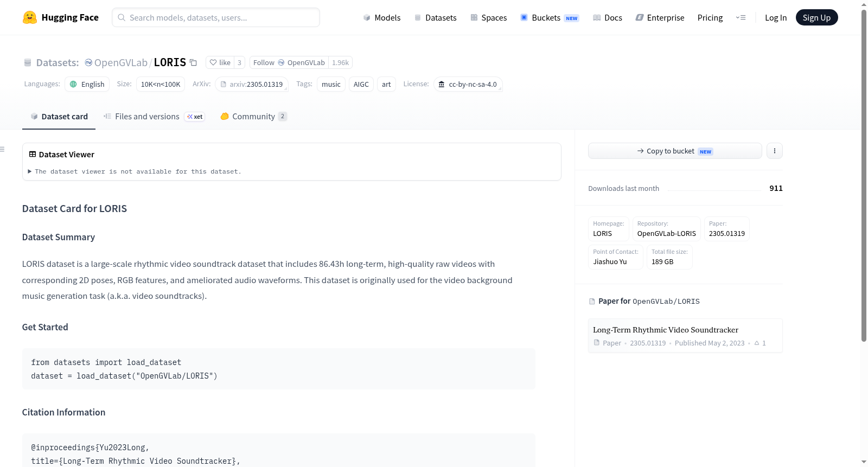Click the OpenGVLab avatar icon in the title
This screenshot has width=868, height=467.
(x=88, y=62)
